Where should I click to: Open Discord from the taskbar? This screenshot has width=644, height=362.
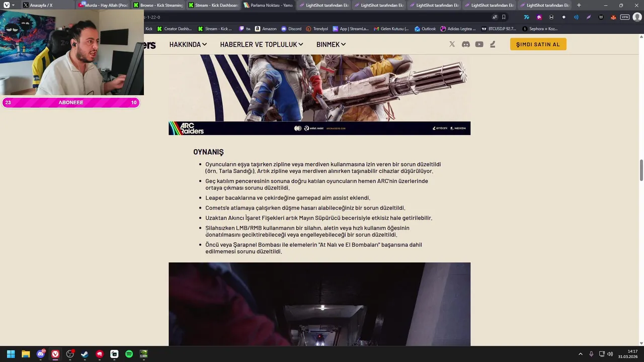pyautogui.click(x=40, y=354)
